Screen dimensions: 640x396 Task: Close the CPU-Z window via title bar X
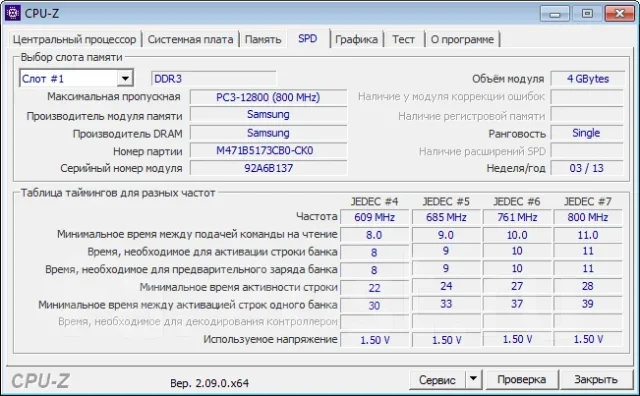point(619,14)
